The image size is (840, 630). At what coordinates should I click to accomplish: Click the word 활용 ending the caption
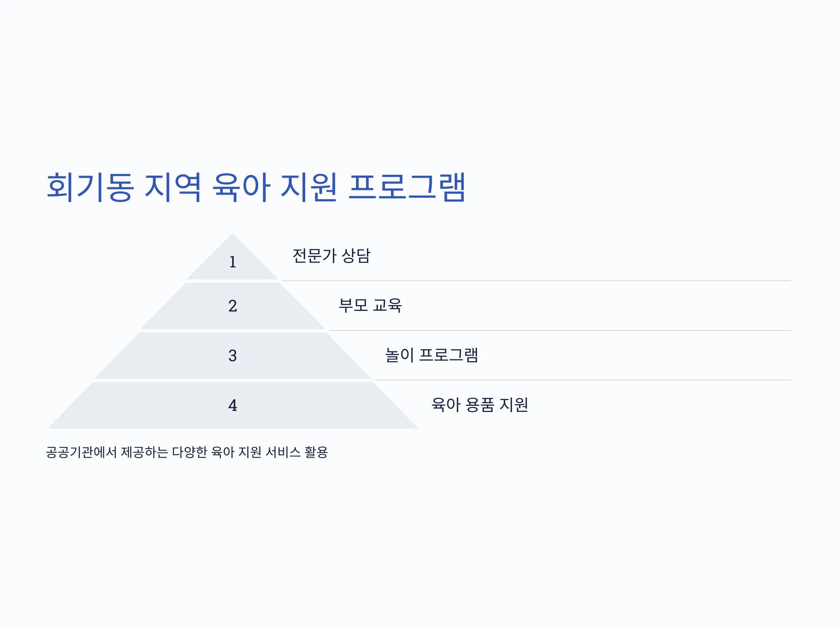pos(316,452)
